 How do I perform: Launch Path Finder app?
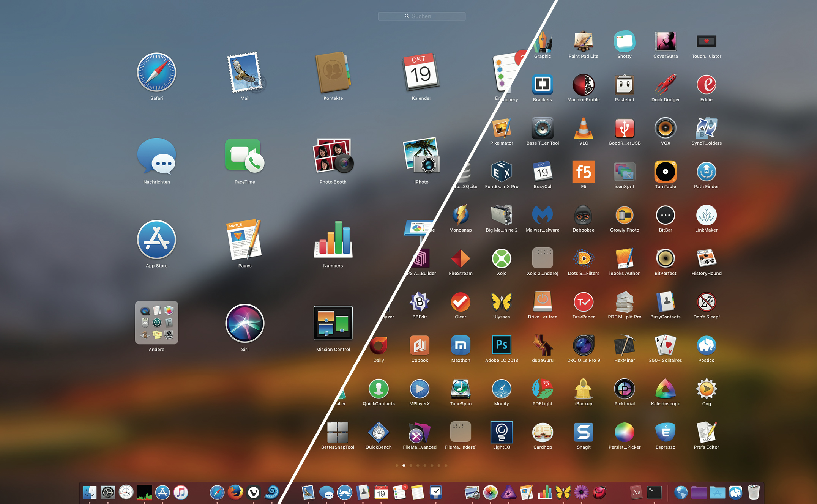(706, 172)
